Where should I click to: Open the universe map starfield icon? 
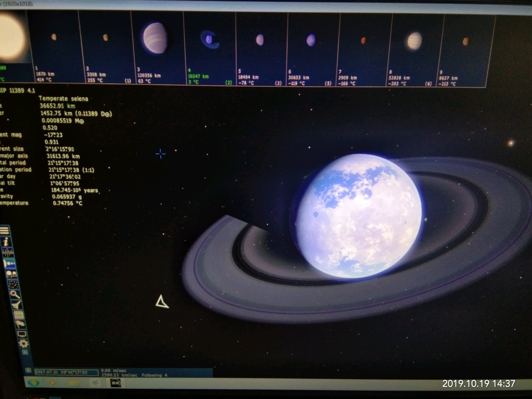tap(13, 284)
